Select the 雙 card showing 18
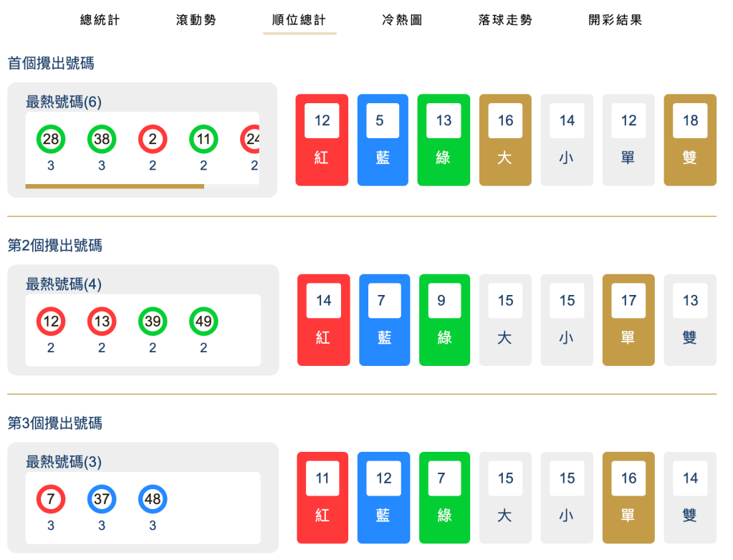The height and width of the screenshot is (560, 733). click(x=689, y=140)
